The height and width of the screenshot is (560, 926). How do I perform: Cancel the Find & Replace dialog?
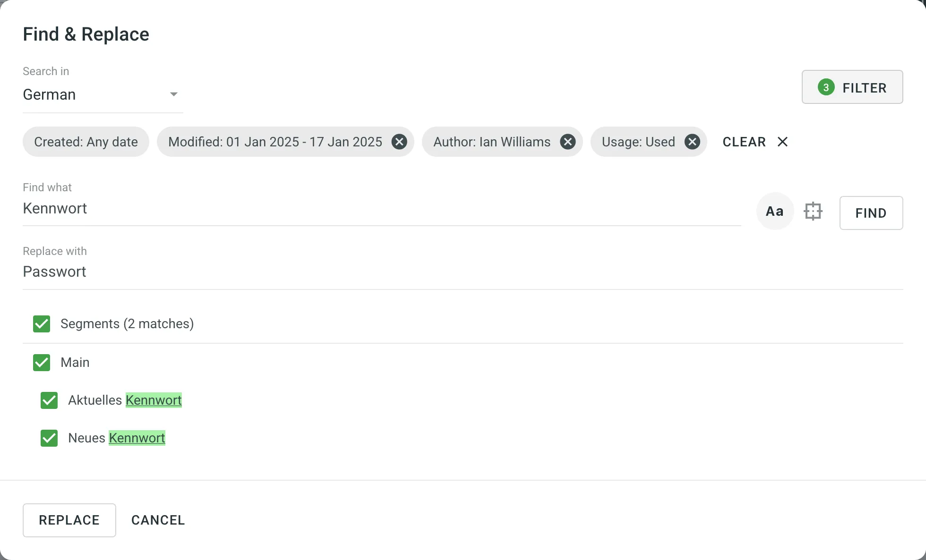[x=158, y=520]
